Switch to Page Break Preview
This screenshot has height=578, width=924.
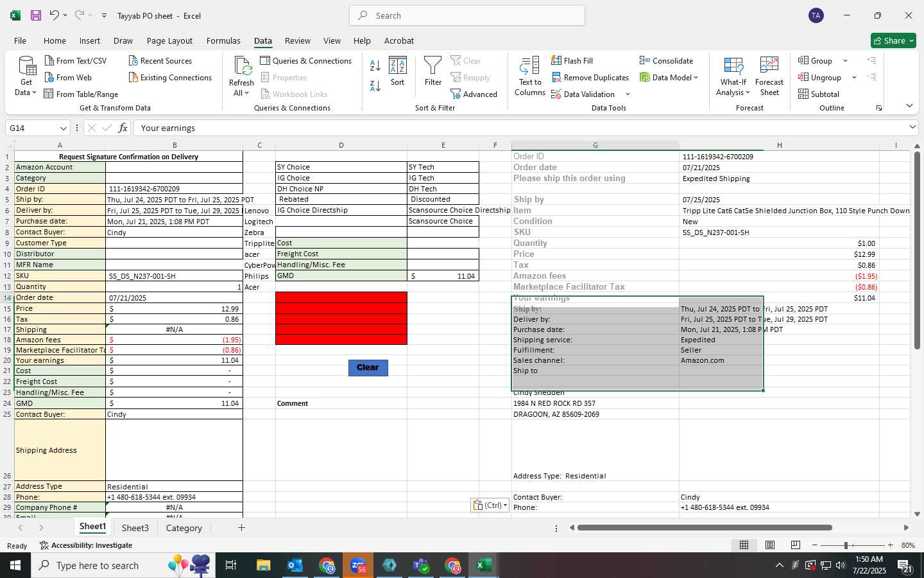click(x=795, y=545)
